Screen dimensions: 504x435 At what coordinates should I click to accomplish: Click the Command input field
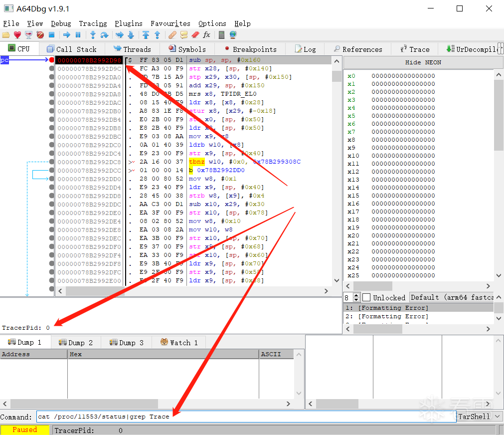[246, 417]
